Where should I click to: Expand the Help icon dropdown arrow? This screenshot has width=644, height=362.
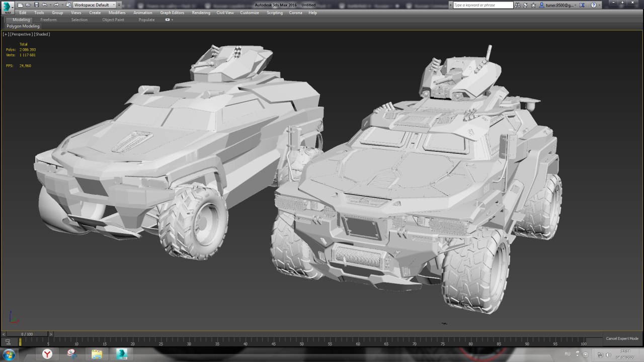(600, 5)
